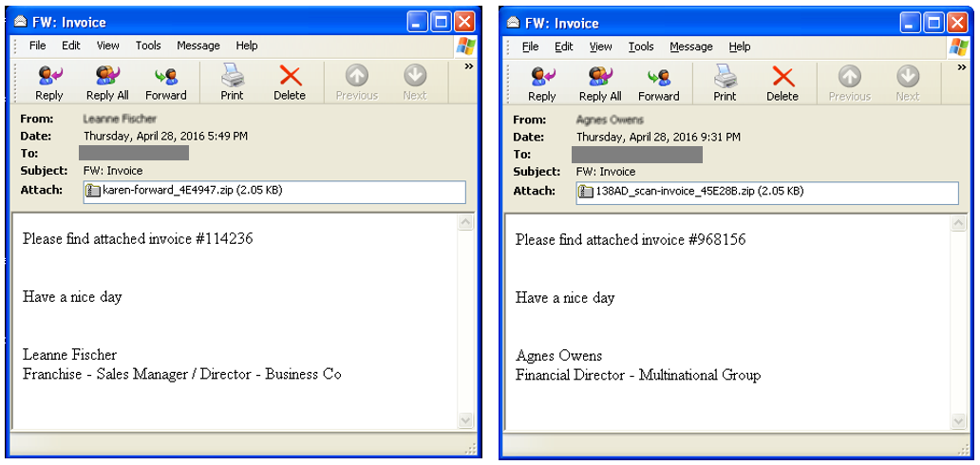This screenshot has height=465, width=980.
Task: Open File menu in left email window
Action: point(37,46)
